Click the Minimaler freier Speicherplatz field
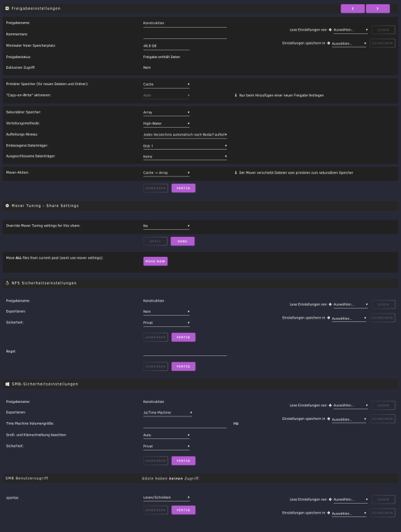401x532 pixels. click(x=166, y=46)
